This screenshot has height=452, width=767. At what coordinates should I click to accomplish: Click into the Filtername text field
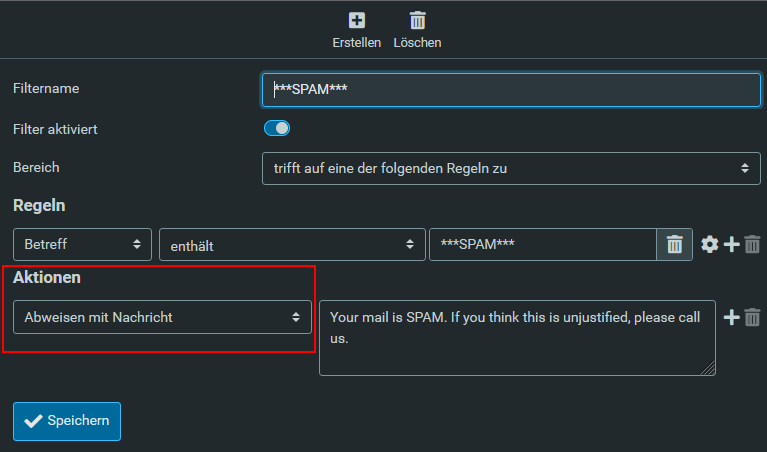[511, 89]
